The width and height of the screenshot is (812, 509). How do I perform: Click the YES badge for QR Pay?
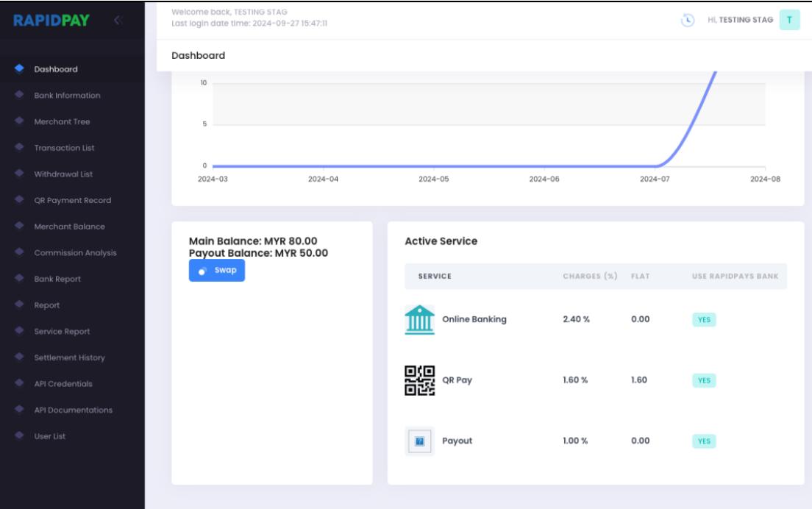[703, 380]
